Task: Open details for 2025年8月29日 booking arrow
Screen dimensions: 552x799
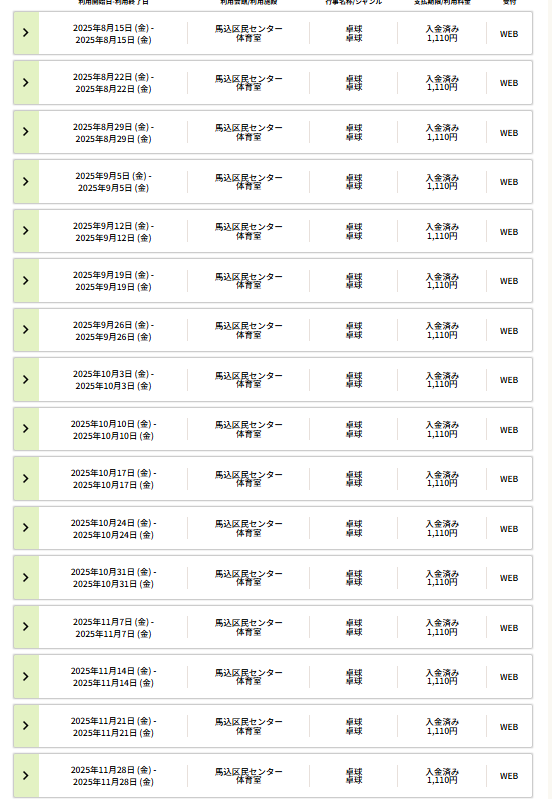Action: coord(26,132)
